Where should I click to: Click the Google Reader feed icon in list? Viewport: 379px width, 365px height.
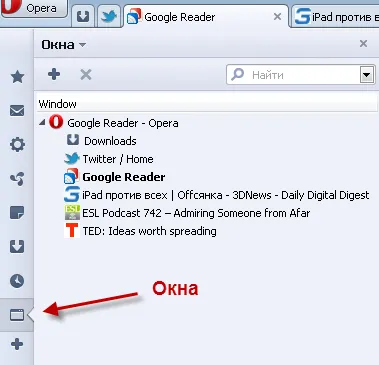pos(71,176)
